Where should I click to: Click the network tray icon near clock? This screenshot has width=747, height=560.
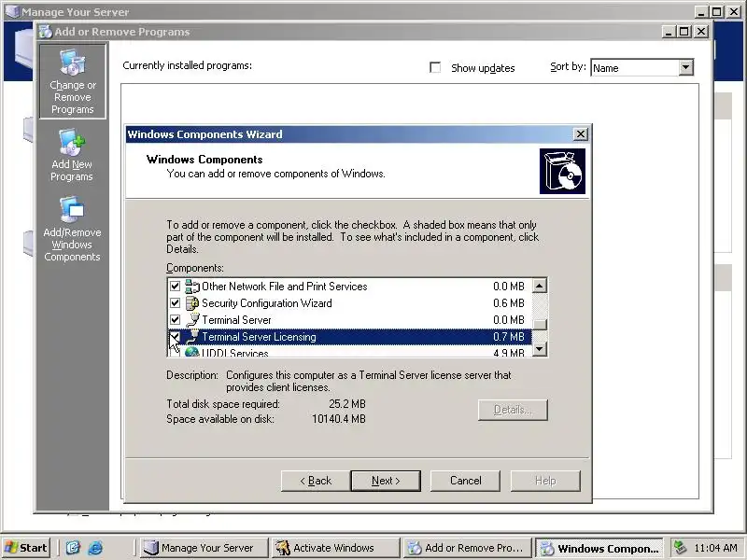tap(681, 548)
